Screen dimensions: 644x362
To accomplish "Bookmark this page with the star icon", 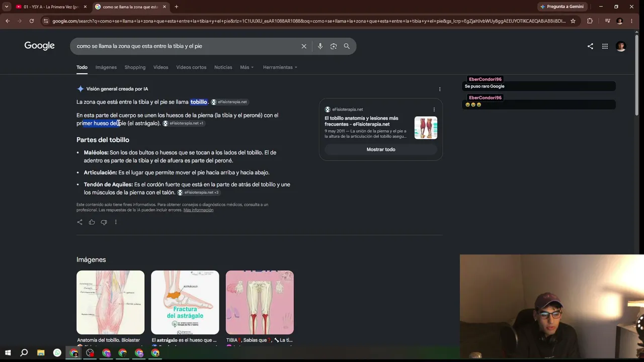I will (573, 21).
